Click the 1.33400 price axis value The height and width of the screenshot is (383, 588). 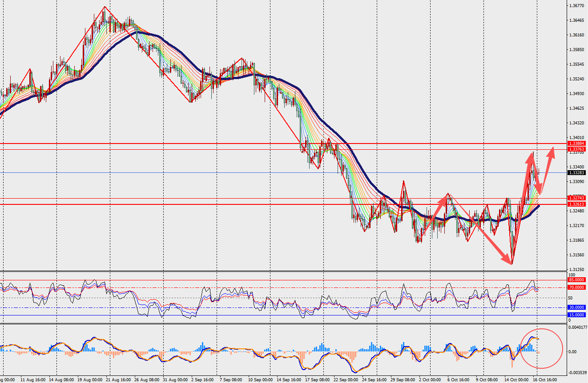click(577, 167)
